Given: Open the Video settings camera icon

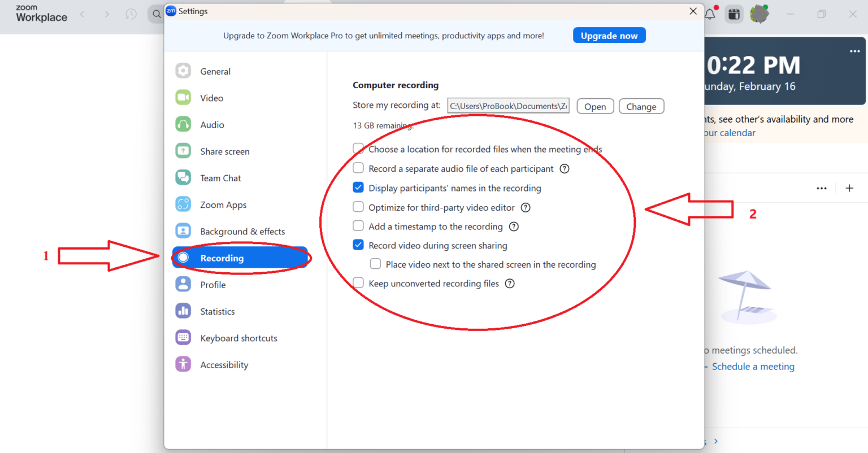Looking at the screenshot, I should [183, 98].
